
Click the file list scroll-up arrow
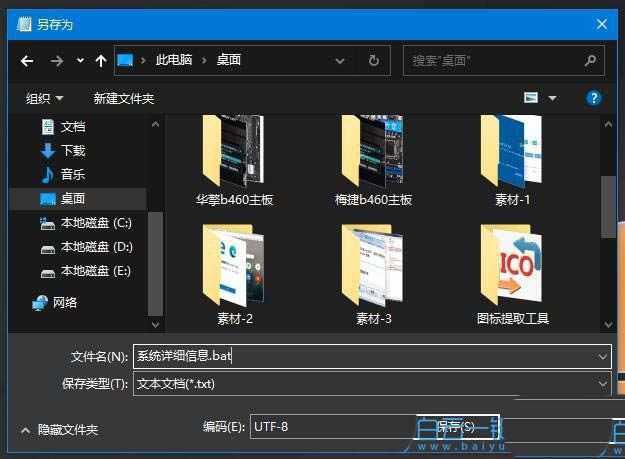pyautogui.click(x=608, y=125)
